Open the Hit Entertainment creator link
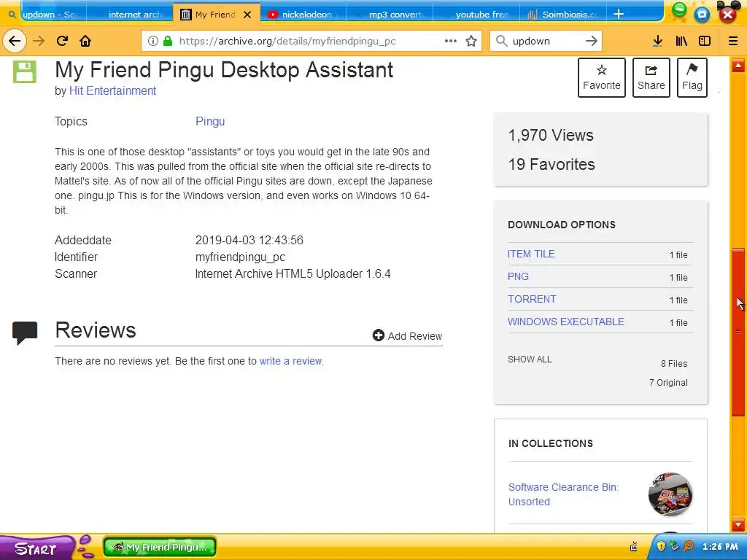The height and width of the screenshot is (560, 747). coord(112,90)
